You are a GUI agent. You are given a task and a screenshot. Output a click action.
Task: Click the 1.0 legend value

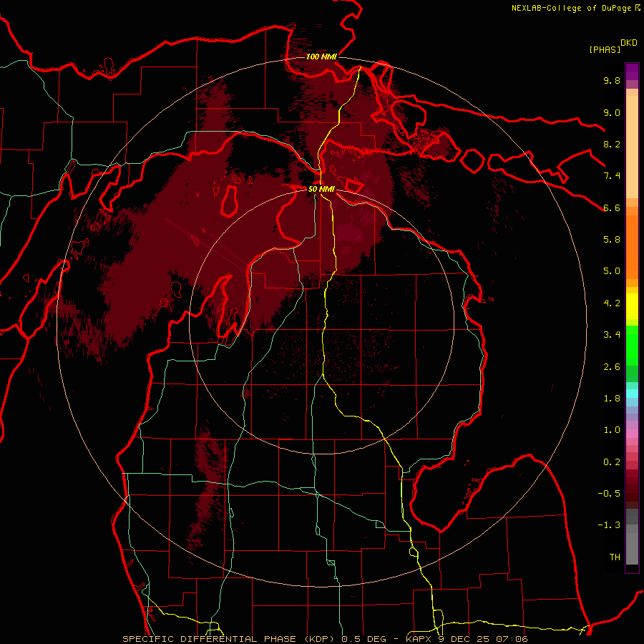click(612, 430)
